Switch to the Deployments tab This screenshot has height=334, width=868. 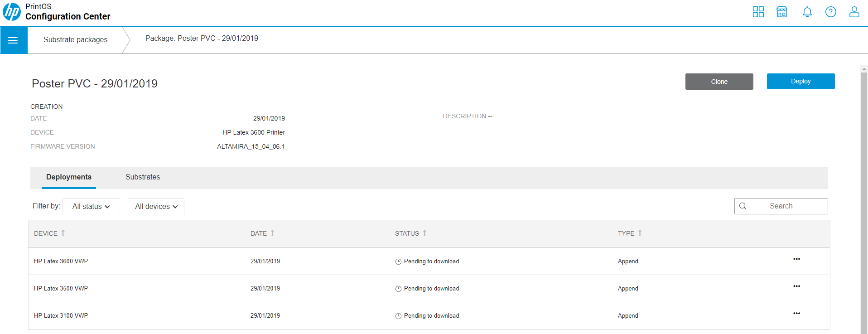(69, 177)
